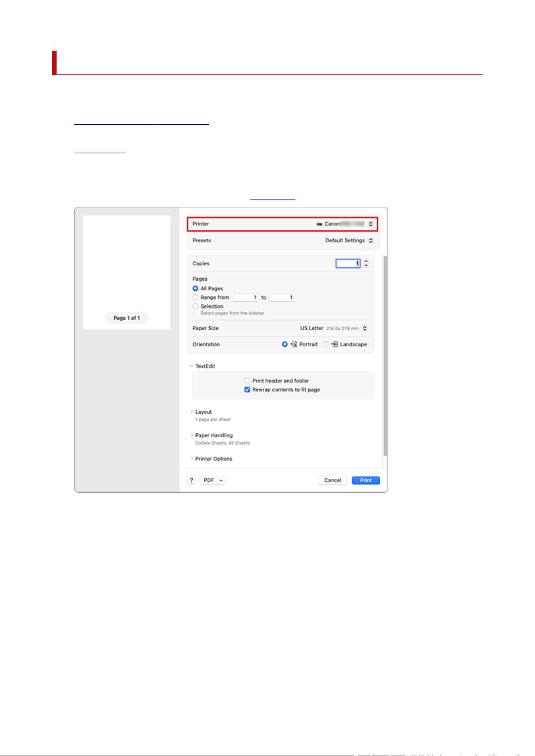
Task: Click the Copies number field
Action: tap(348, 263)
